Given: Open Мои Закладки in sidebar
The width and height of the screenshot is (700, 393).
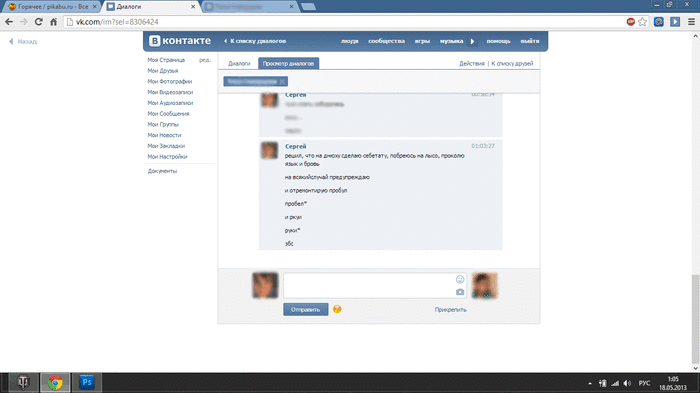Looking at the screenshot, I should (x=166, y=146).
